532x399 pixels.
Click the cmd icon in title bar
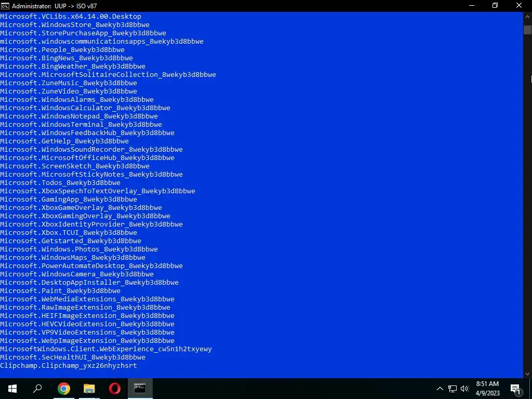[x=5, y=6]
